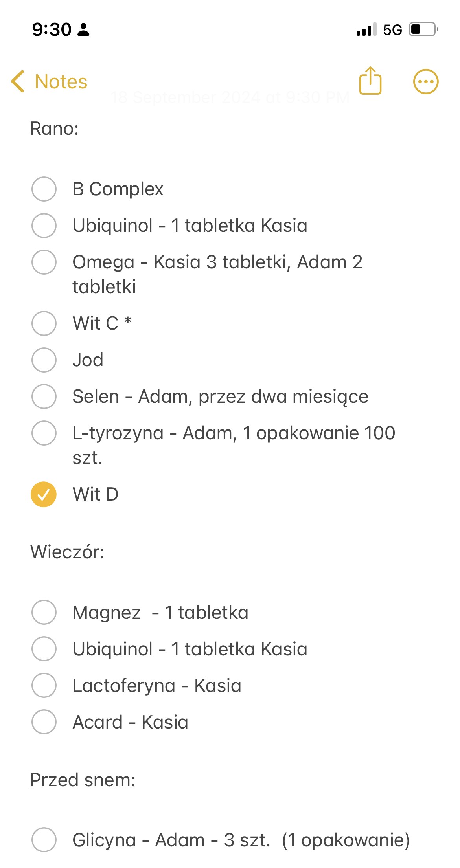
Task: Open the more options ellipsis menu
Action: pos(425,82)
